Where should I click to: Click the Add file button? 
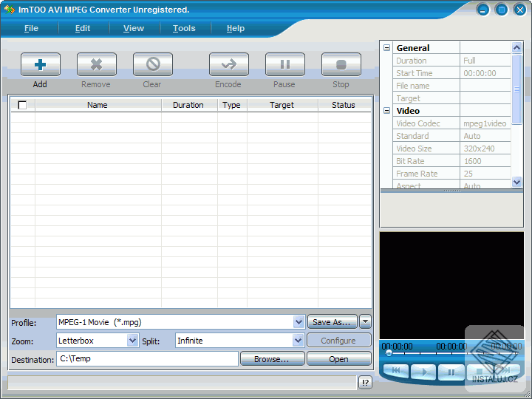(x=41, y=64)
